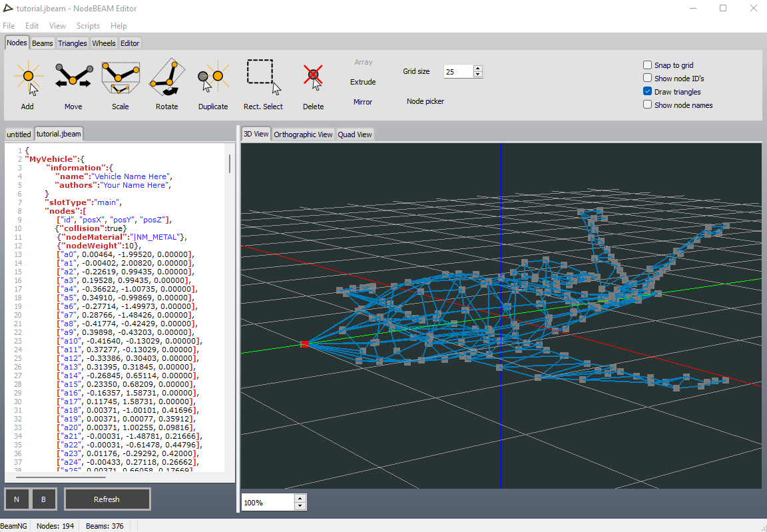
Task: Switch to Quad View tab
Action: 355,134
